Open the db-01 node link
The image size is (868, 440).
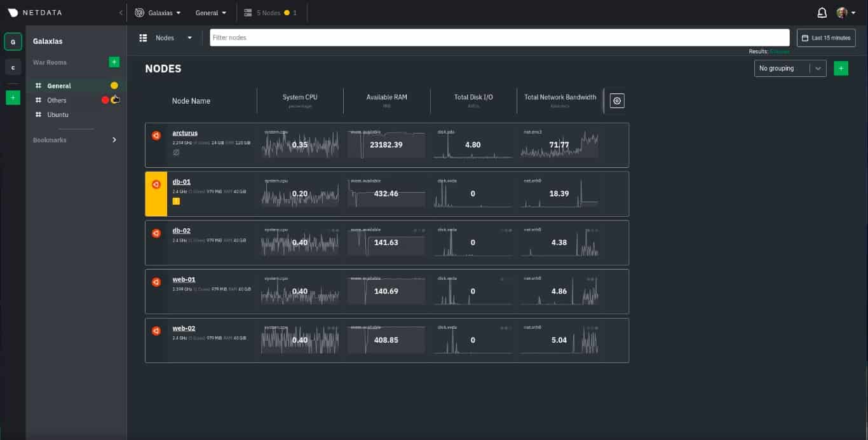pyautogui.click(x=181, y=182)
